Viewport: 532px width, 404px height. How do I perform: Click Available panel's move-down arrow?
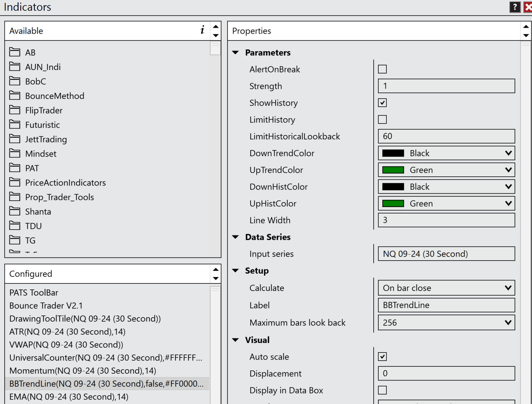pos(216,35)
